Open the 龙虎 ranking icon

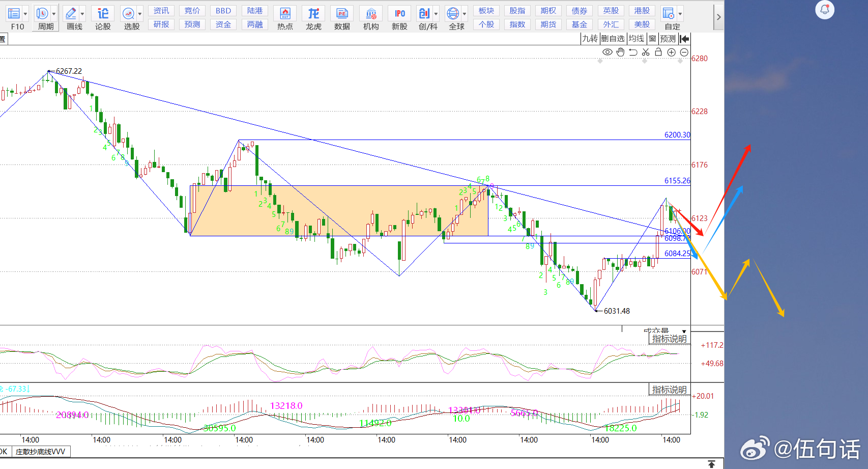[313, 13]
